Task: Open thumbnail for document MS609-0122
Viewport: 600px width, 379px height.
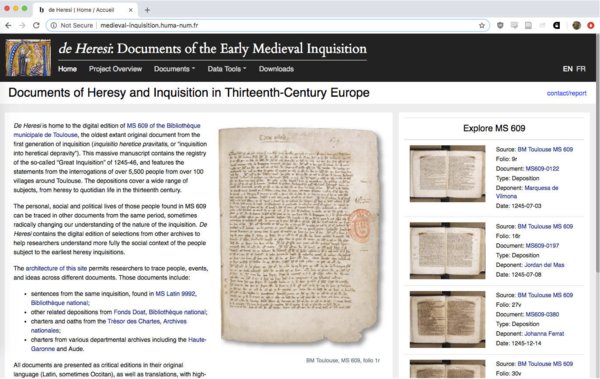Action: pos(447,173)
